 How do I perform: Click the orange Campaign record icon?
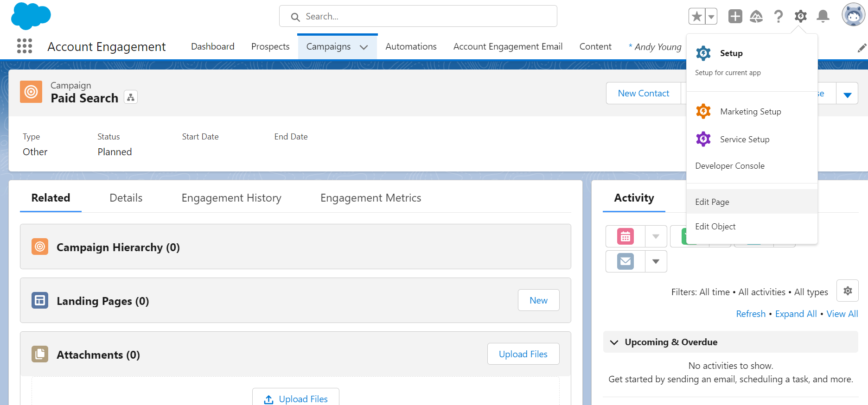tap(31, 92)
